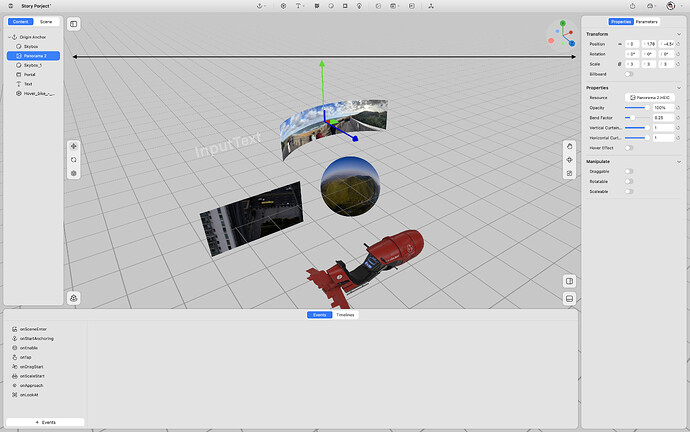Click the hand pan tool
690x432 pixels.
click(x=569, y=146)
